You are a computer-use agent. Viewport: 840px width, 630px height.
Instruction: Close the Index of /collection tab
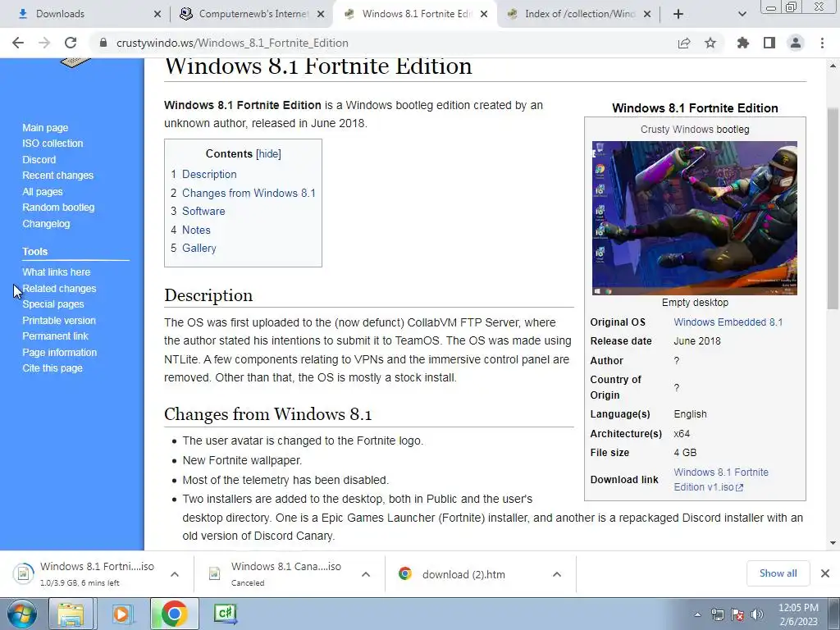point(647,14)
